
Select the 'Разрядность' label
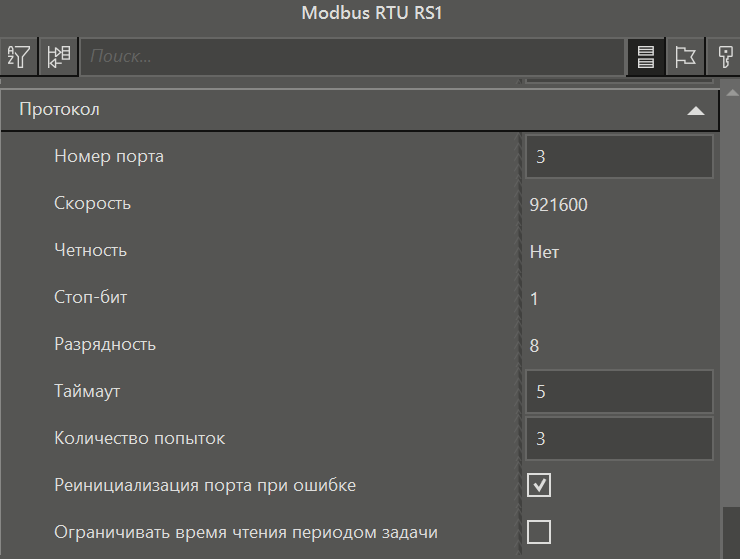point(105,344)
